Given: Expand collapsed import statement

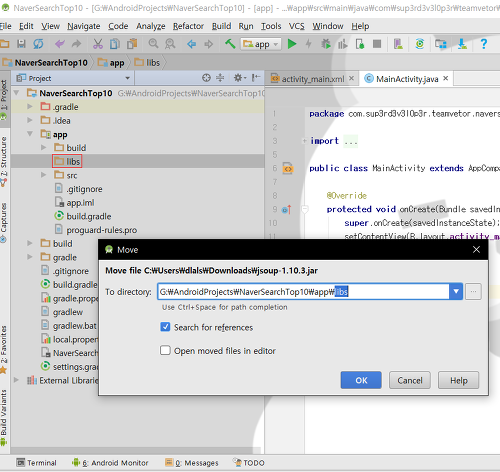Looking at the screenshot, I should [304, 141].
